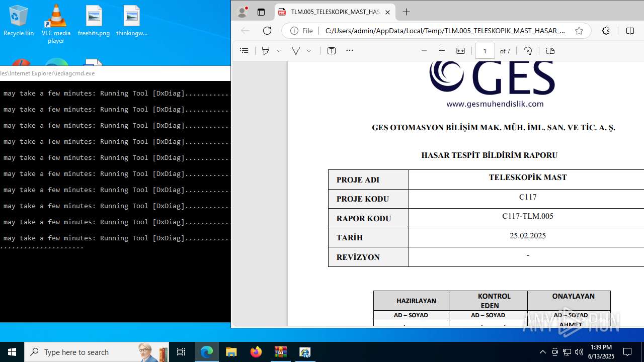Open the Windows Start menu
This screenshot has height=362, width=644.
(12, 352)
